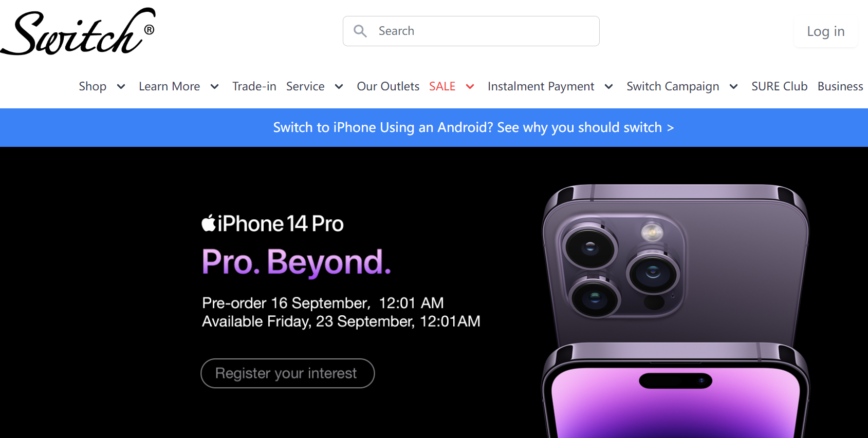Open Instalment Payment dropdown chevron

(609, 87)
